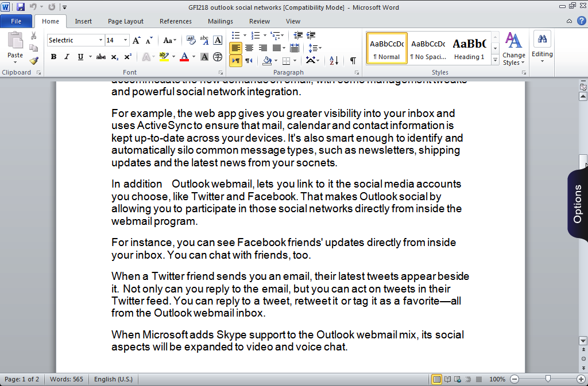Apply subscript formatting

[115, 57]
